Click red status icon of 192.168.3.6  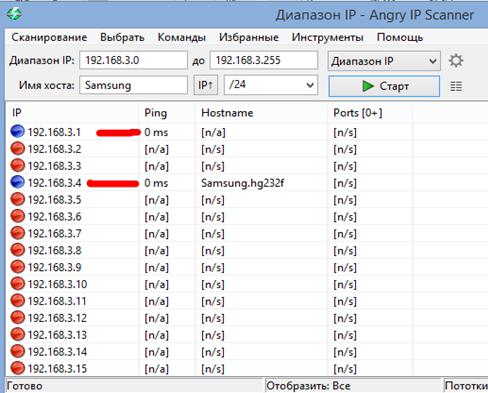(x=17, y=216)
